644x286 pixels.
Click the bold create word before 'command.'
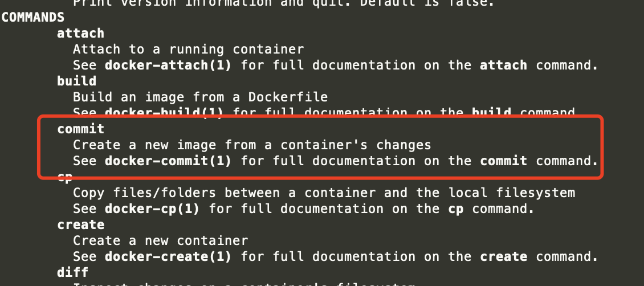tap(503, 257)
